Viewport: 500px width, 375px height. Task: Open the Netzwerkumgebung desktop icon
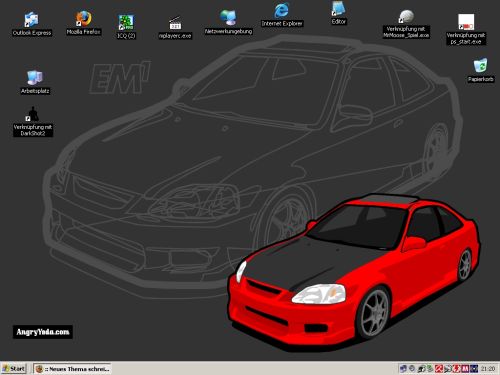tap(228, 22)
